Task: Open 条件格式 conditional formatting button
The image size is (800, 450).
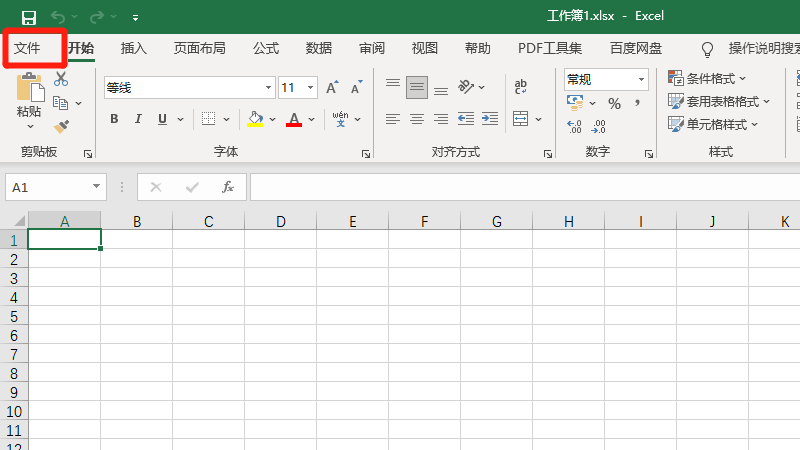Action: click(x=708, y=78)
